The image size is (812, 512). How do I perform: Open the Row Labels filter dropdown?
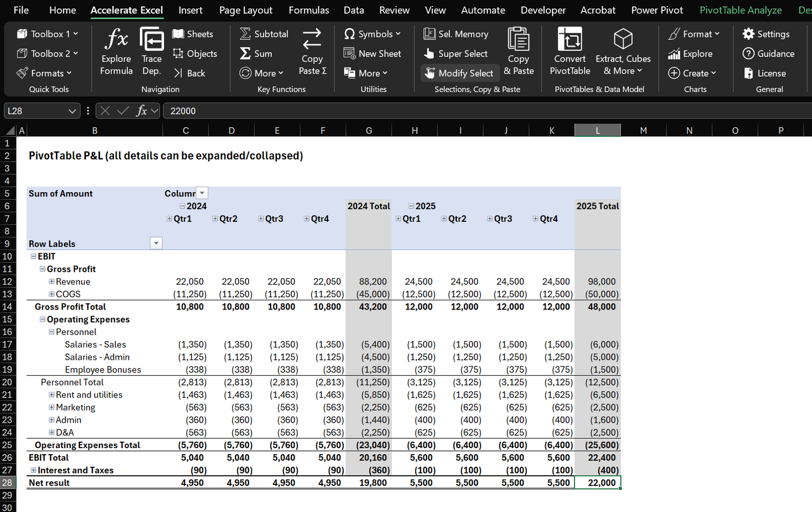click(x=156, y=243)
